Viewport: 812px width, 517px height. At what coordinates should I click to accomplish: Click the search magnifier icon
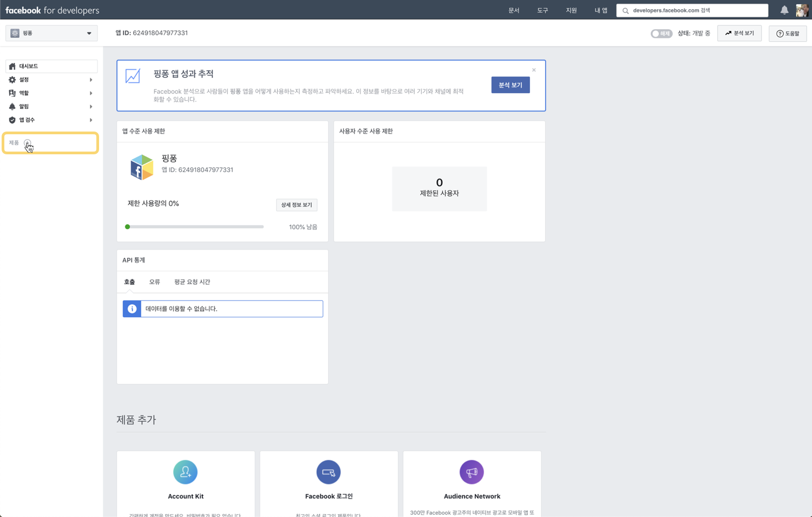625,10
